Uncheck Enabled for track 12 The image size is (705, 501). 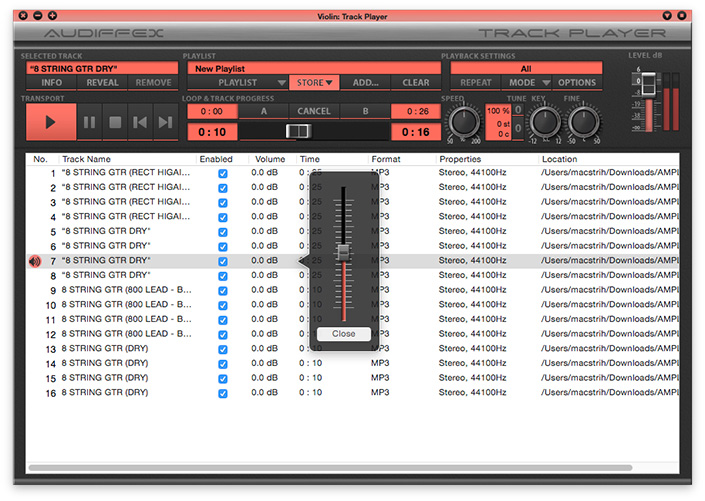(x=223, y=335)
